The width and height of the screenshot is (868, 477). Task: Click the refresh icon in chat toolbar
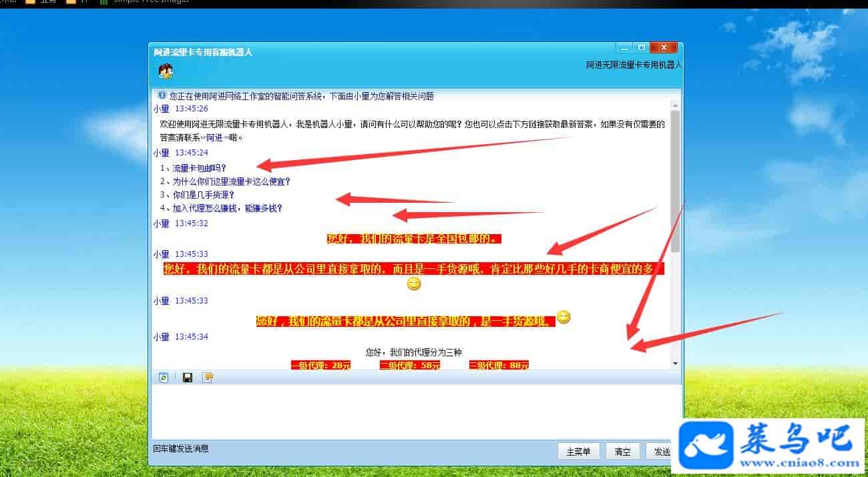coord(164,378)
